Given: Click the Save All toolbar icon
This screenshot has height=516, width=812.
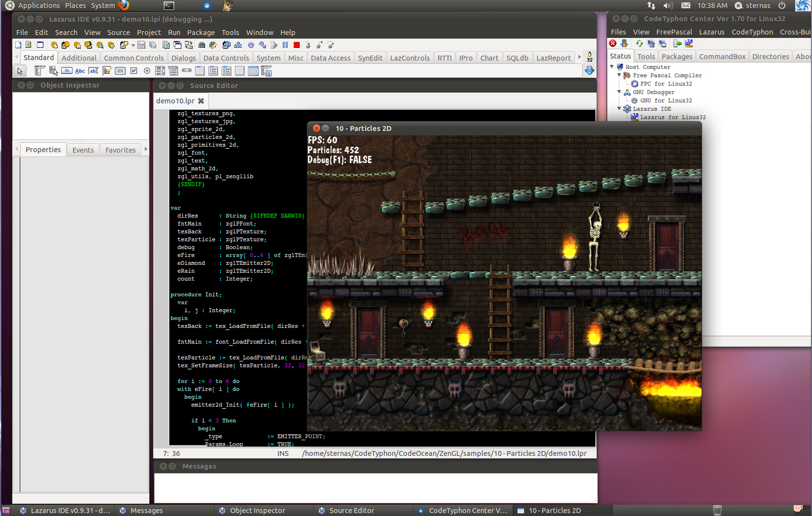Looking at the screenshot, I should [153, 45].
